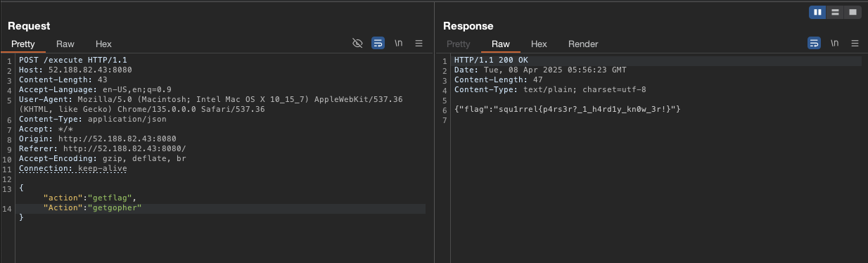868x263 pixels.
Task: Select the Request Pretty tab
Action: click(23, 44)
